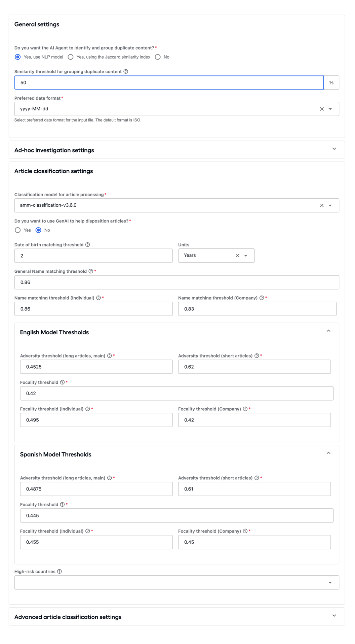This screenshot has width=355, height=644.
Task: Collapse English Model Thresholds panel
Action: [x=328, y=331]
